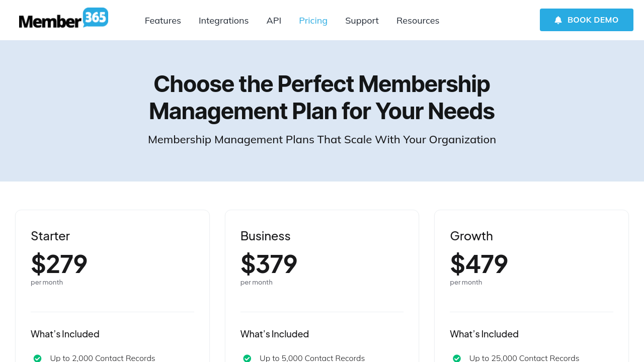This screenshot has width=644, height=362.
Task: Click the $379 per month price
Action: pos(269,264)
